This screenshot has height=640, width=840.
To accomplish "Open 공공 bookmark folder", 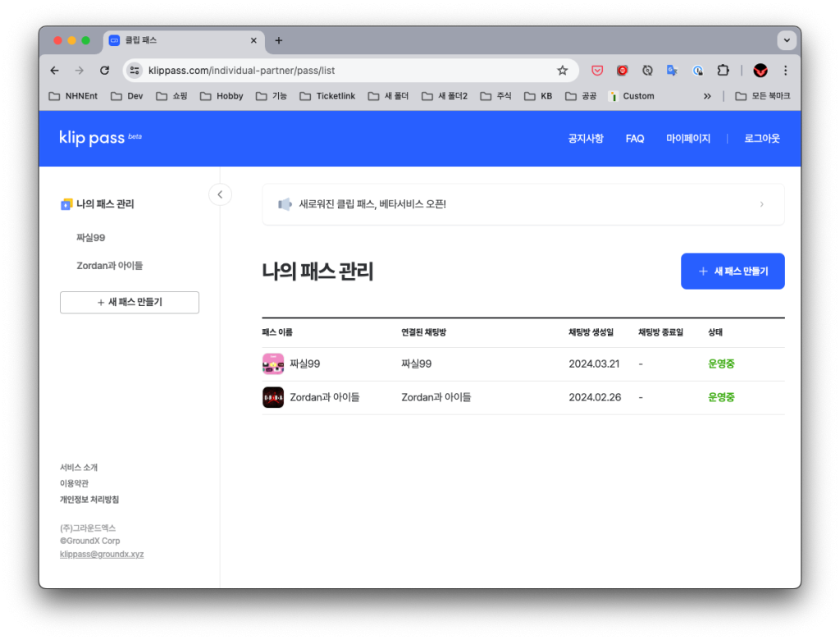I will click(x=581, y=96).
